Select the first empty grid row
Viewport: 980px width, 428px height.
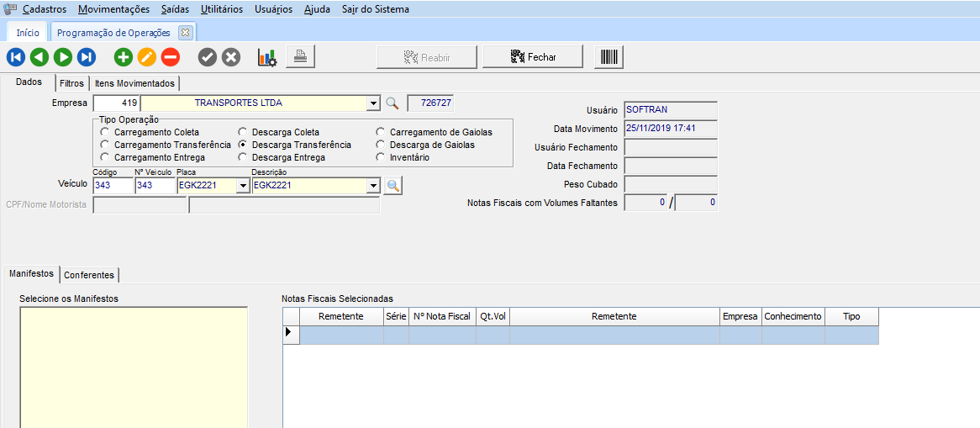[582, 335]
